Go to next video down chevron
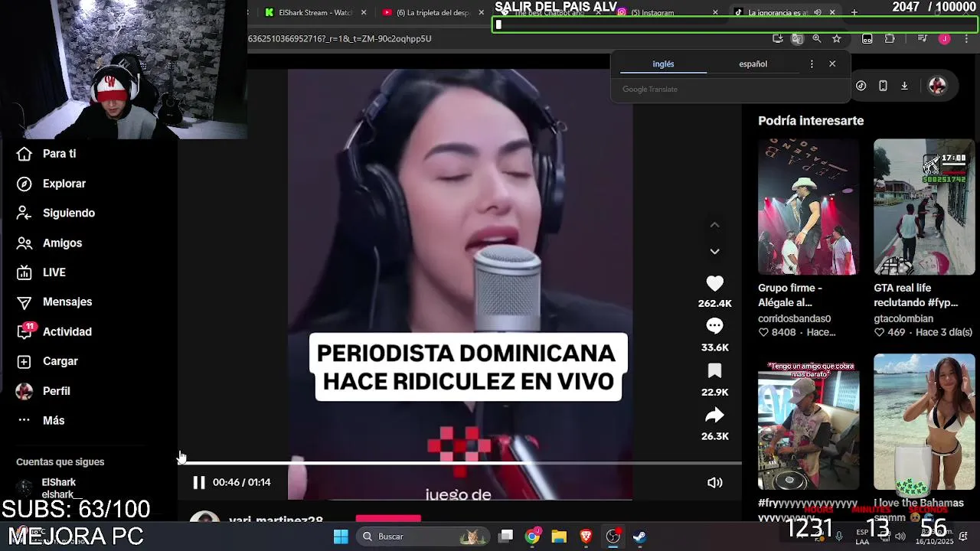The height and width of the screenshot is (551, 980). [714, 252]
